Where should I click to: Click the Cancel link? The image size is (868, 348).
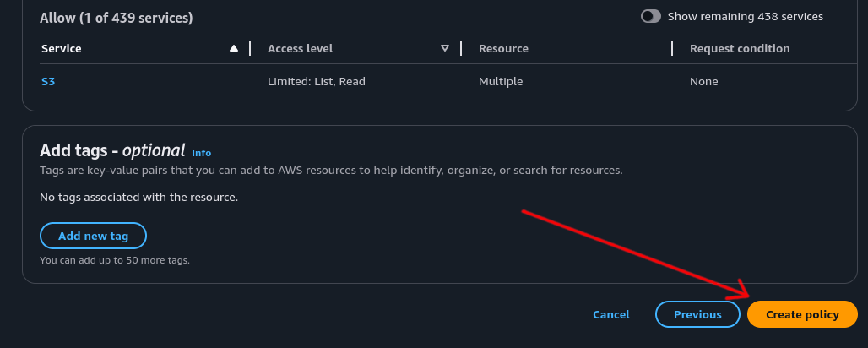611,314
